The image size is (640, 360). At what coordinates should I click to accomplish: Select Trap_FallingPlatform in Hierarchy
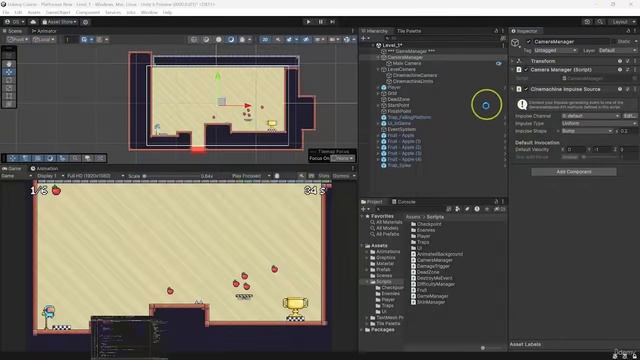click(x=409, y=118)
